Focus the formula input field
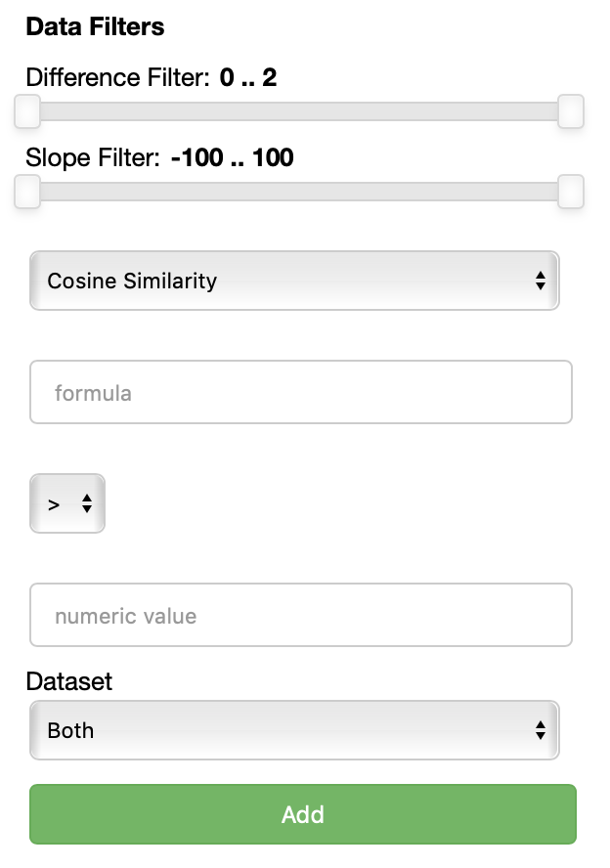The width and height of the screenshot is (610, 868). 300,392
